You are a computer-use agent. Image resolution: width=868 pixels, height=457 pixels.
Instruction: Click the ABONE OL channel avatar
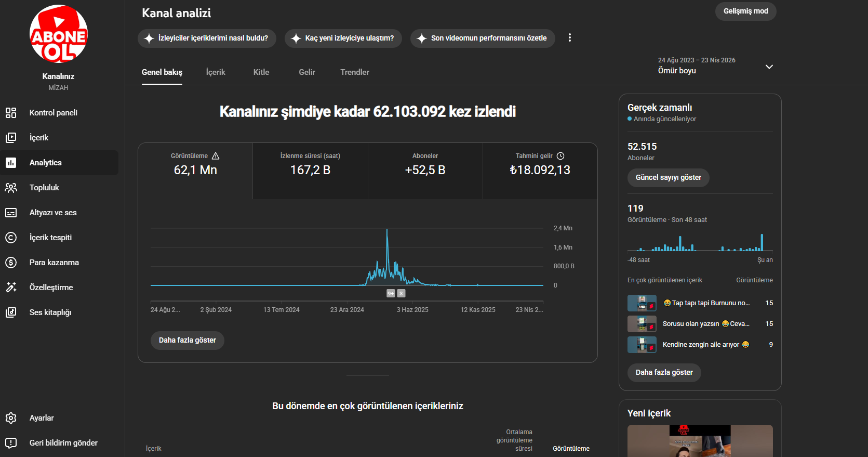59,34
